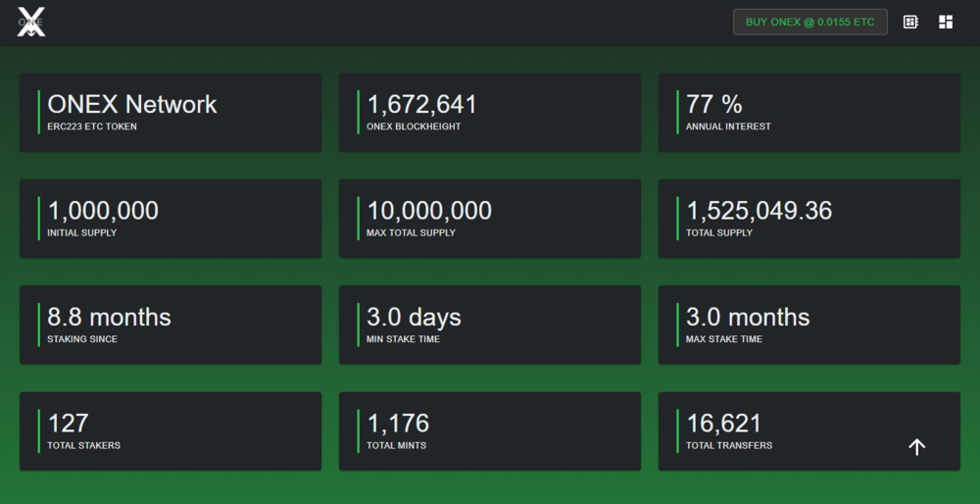The height and width of the screenshot is (504, 980).
Task: Click the ONEX BLOCKHEIGHT label
Action: click(x=414, y=126)
